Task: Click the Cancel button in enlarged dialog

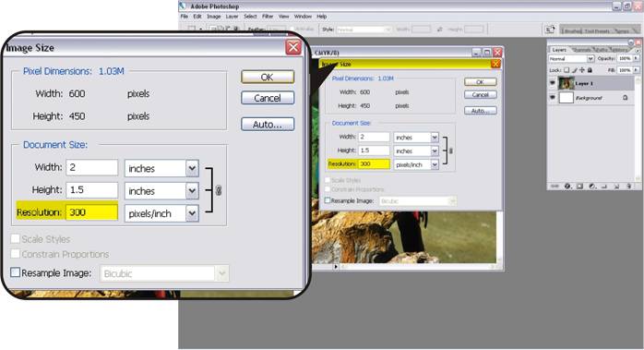Action: (268, 98)
